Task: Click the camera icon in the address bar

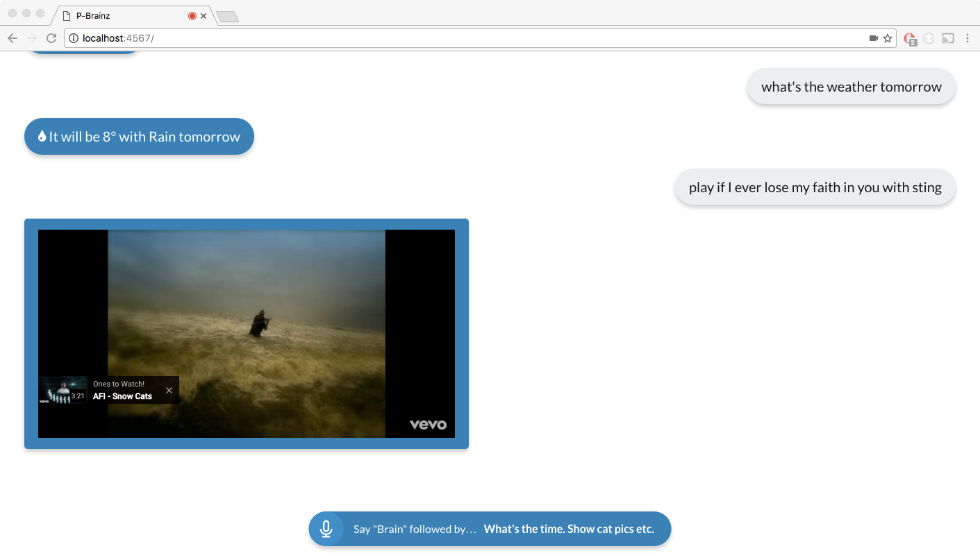Action: point(874,38)
